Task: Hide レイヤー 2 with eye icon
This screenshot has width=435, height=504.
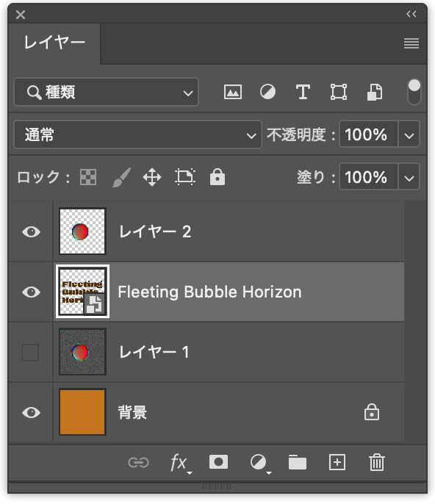Action: (31, 231)
